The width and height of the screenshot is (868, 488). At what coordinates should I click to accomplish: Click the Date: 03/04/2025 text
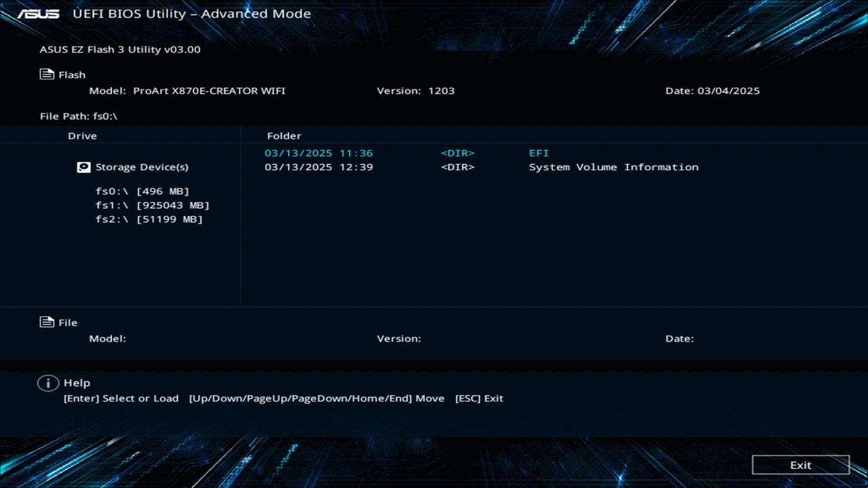(x=713, y=91)
